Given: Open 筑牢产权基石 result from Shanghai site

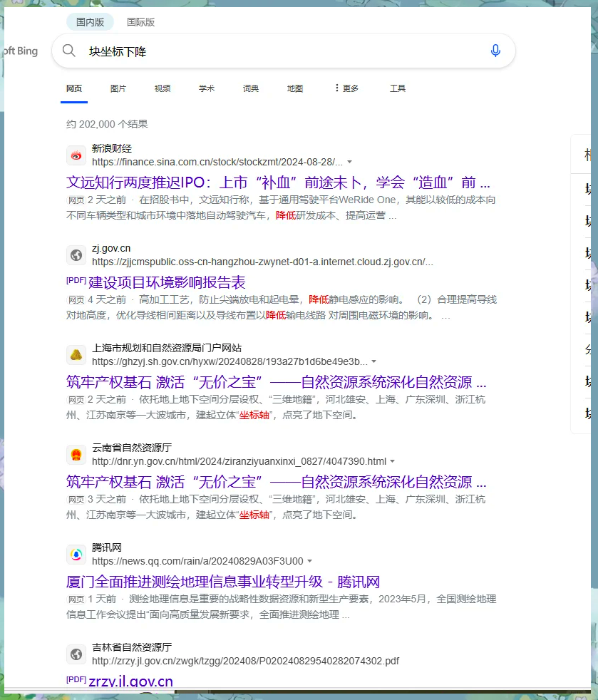Looking at the screenshot, I should (x=277, y=382).
